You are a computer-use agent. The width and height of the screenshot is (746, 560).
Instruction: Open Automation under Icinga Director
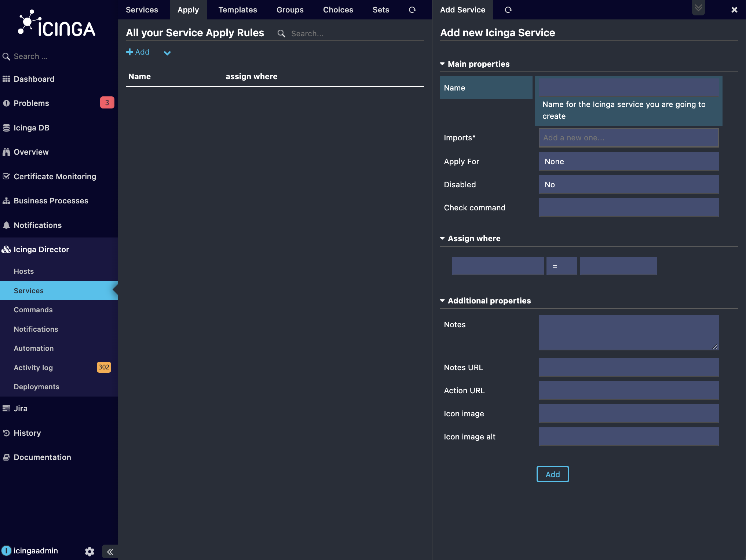coord(33,348)
